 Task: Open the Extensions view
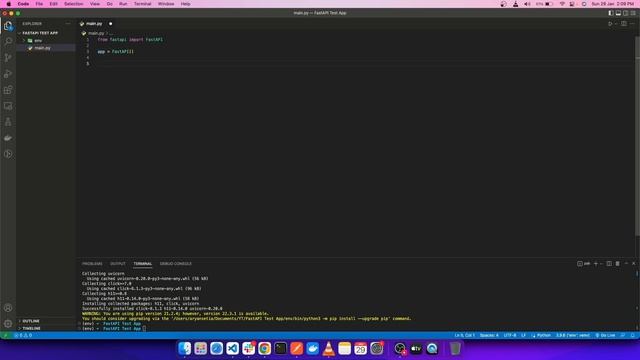click(x=8, y=90)
